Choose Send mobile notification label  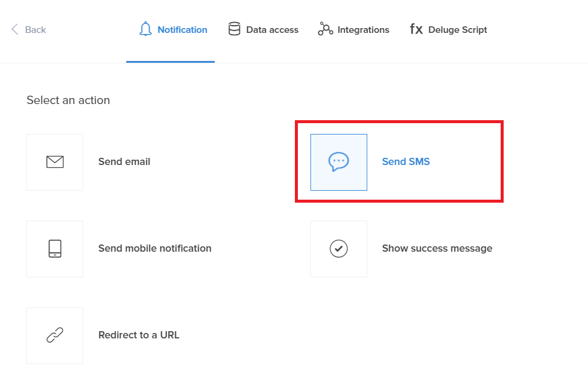[154, 248]
